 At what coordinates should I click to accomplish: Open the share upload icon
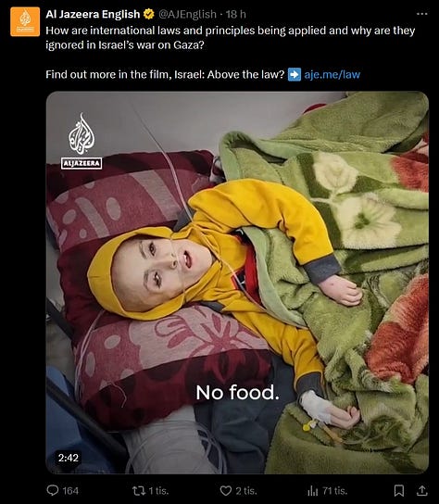pos(422,490)
